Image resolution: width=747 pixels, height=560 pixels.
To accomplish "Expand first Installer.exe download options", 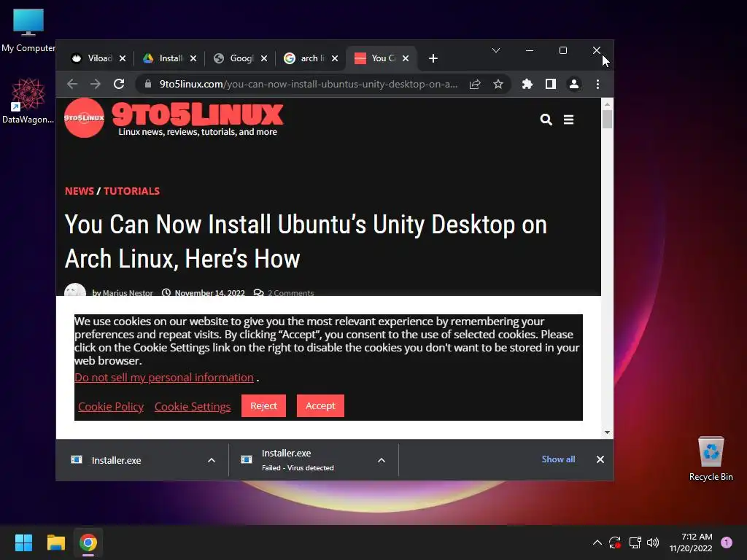I will (x=212, y=461).
